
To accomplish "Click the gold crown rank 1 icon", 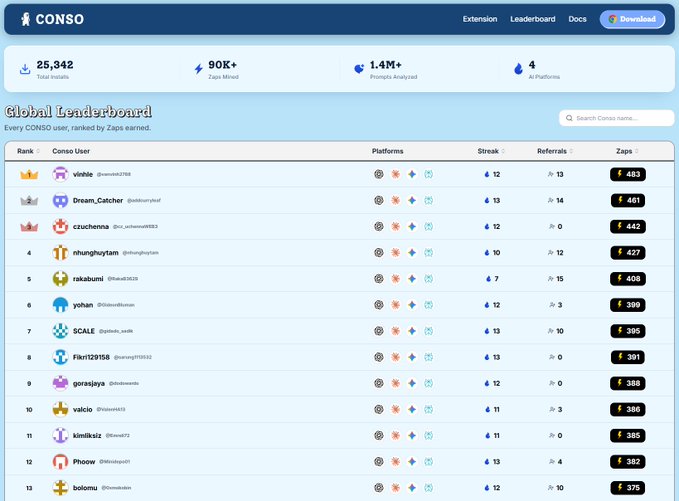I will pyautogui.click(x=29, y=175).
